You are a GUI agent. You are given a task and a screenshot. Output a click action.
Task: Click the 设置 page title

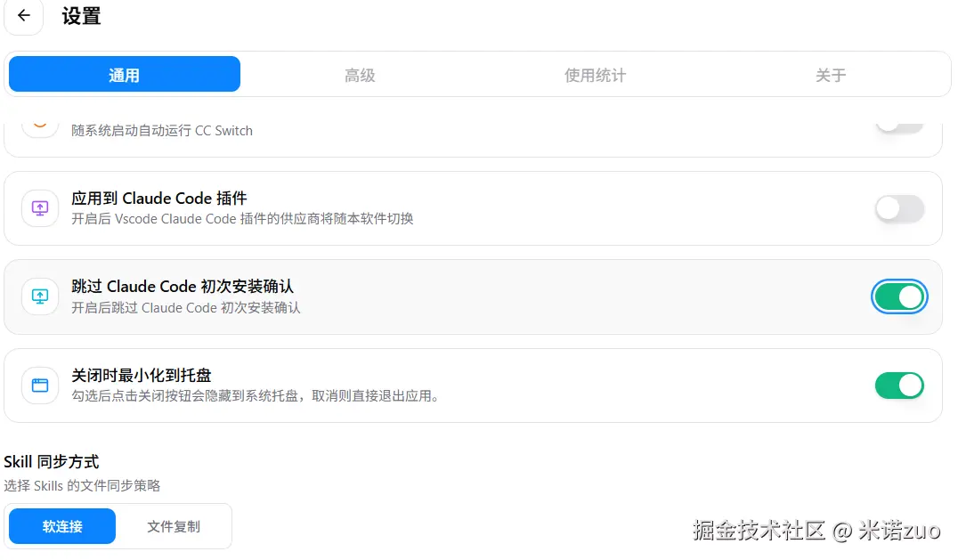[81, 16]
